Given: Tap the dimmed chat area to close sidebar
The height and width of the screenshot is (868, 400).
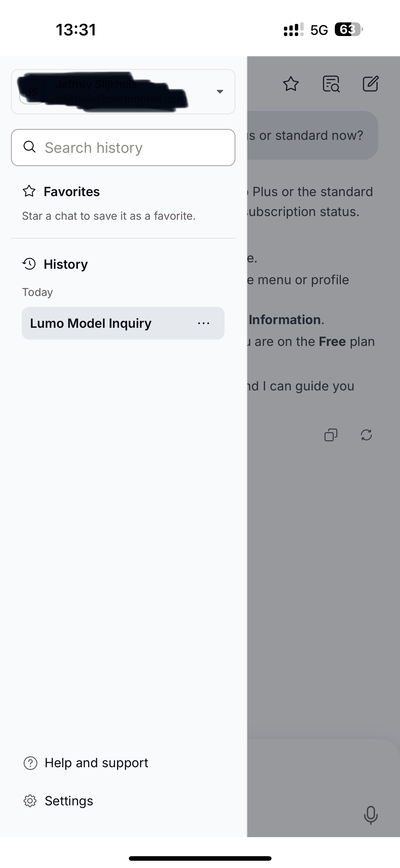Looking at the screenshot, I should (324, 573).
